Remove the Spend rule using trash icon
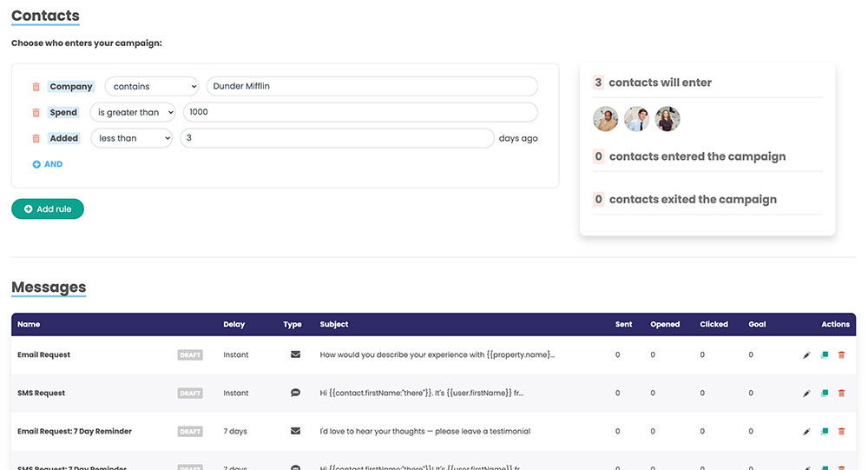The width and height of the screenshot is (868, 470). 36,113
